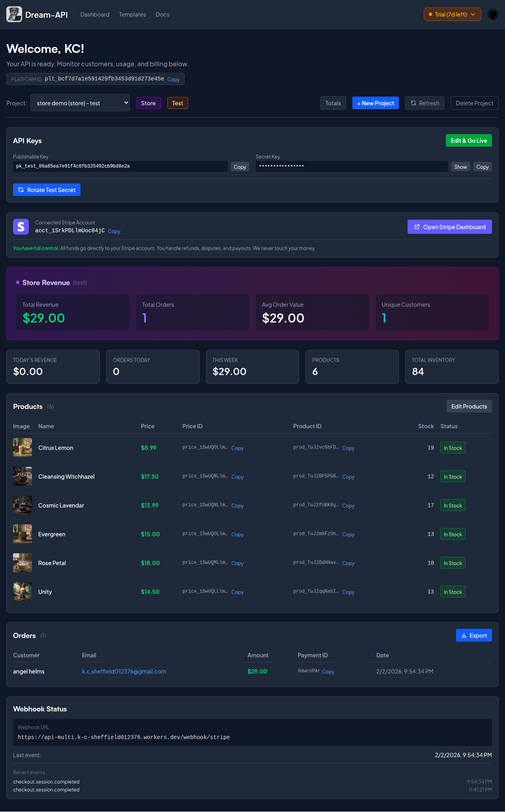This screenshot has width=505, height=812.
Task: Open the Trial (7d left) dropdown
Action: 452,15
